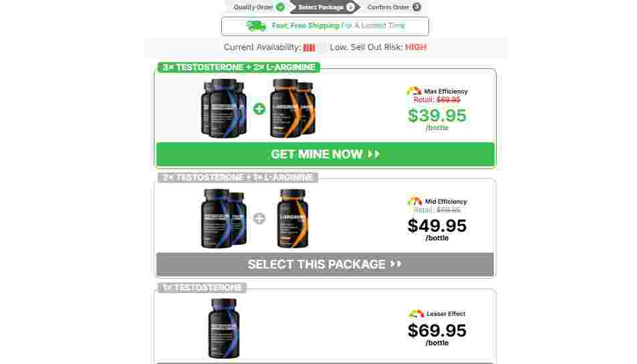The height and width of the screenshot is (364, 637).
Task: Click the single testosterone bottle image
Action: [224, 329]
